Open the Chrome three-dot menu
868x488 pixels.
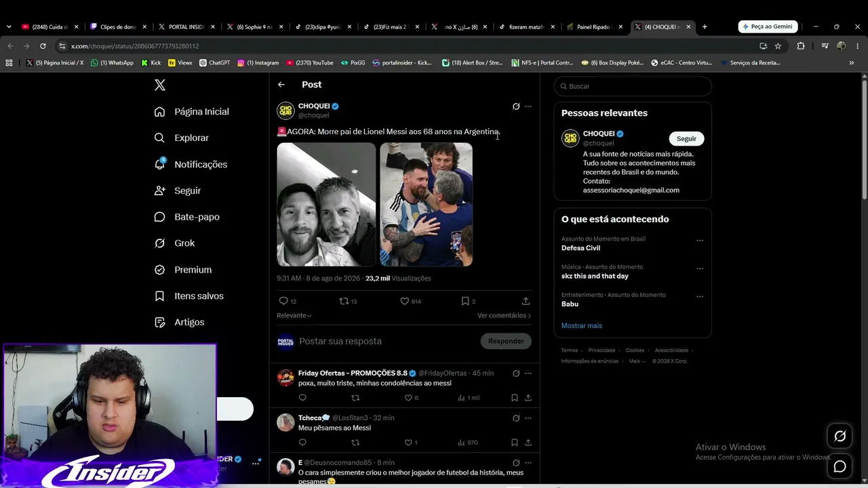858,46
